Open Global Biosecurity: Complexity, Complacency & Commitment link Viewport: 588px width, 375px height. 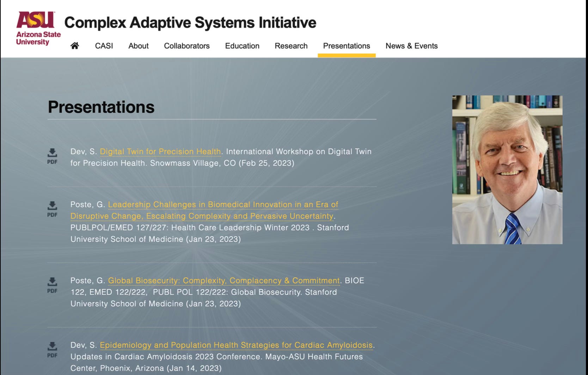point(224,281)
